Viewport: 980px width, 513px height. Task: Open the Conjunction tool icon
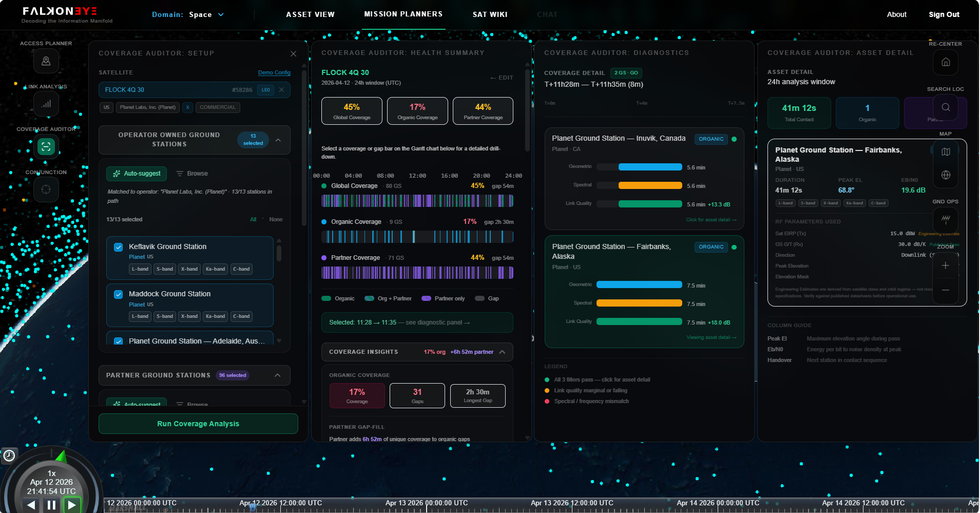click(46, 189)
